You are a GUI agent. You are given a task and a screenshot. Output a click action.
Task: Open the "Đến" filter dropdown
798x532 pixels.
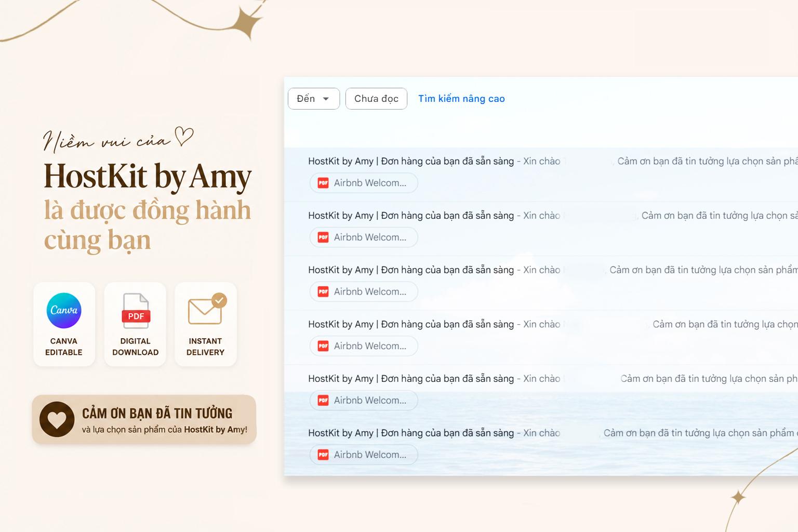pyautogui.click(x=314, y=99)
